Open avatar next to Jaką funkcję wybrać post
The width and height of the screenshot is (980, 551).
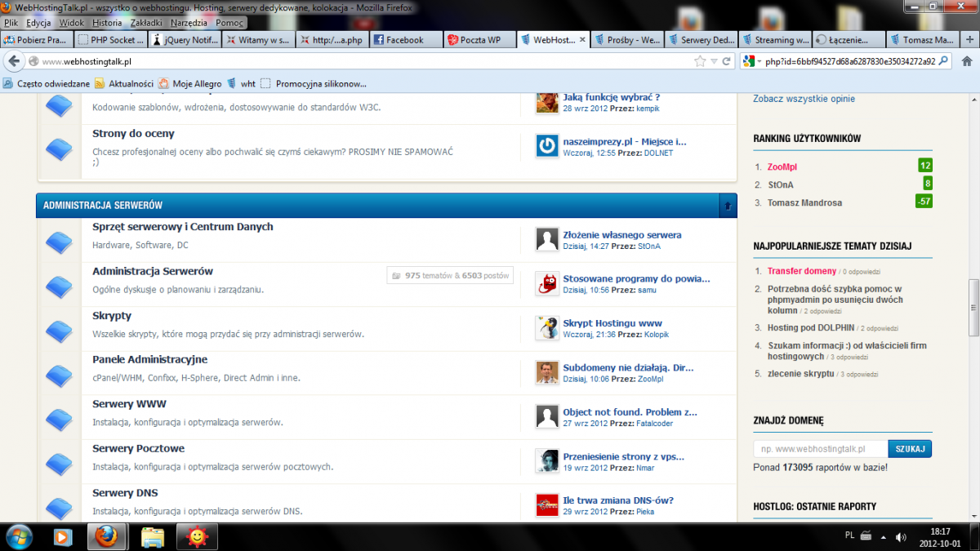coord(547,102)
